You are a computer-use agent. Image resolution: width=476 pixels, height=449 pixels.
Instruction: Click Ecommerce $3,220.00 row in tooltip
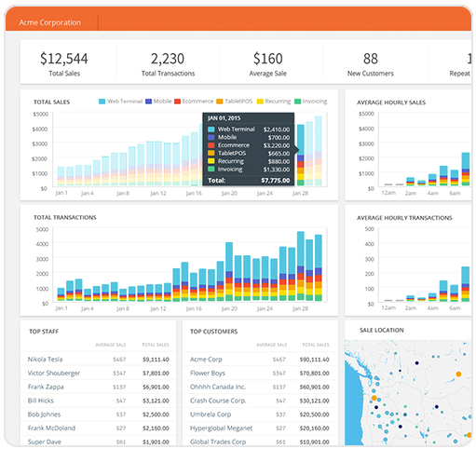click(249, 145)
